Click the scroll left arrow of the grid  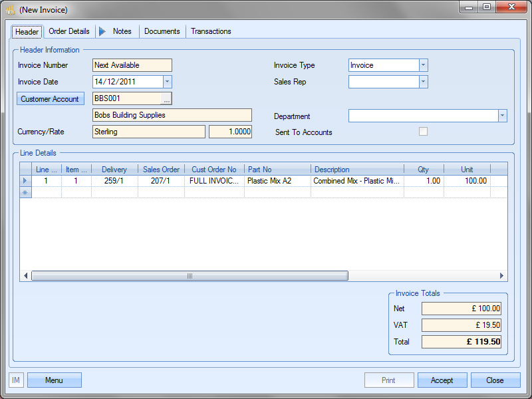pos(27,276)
